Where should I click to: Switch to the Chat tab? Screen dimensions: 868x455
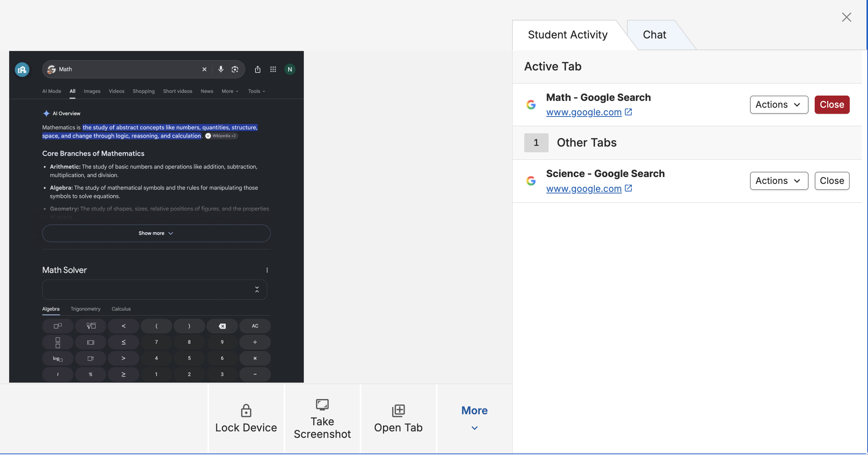click(654, 35)
